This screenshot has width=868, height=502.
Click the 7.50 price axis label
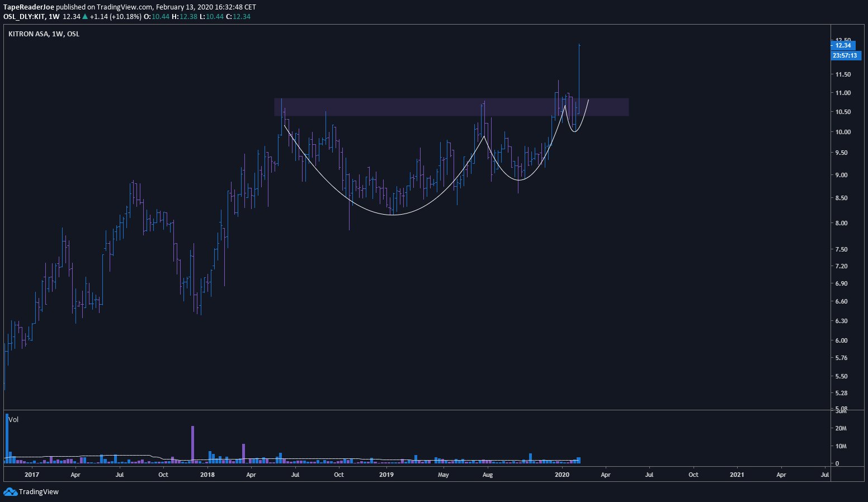click(841, 249)
